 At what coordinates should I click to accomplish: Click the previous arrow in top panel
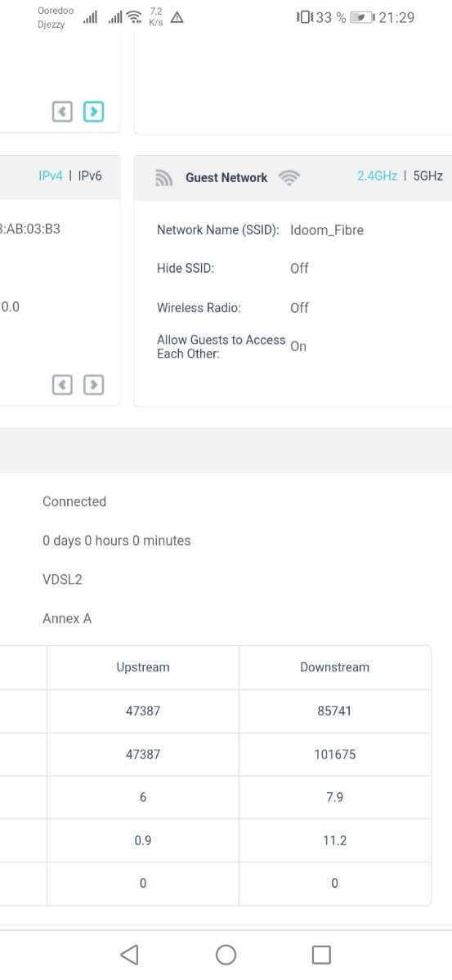[62, 111]
